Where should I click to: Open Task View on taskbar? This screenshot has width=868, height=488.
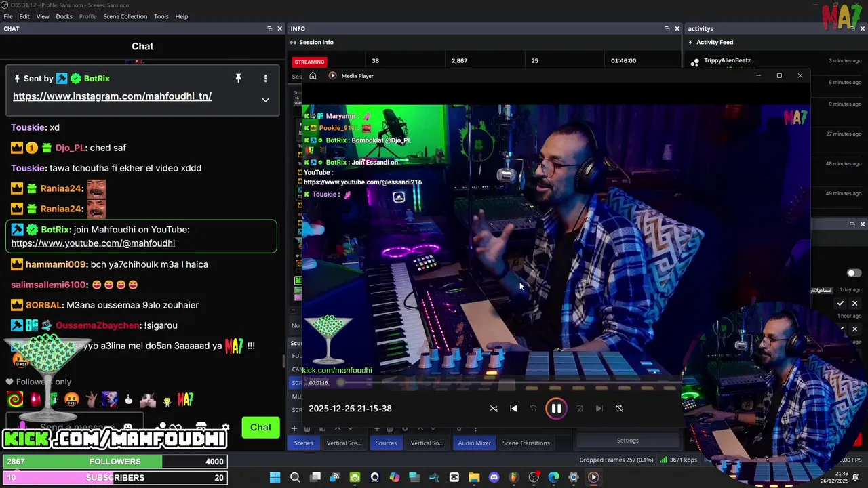click(x=315, y=477)
